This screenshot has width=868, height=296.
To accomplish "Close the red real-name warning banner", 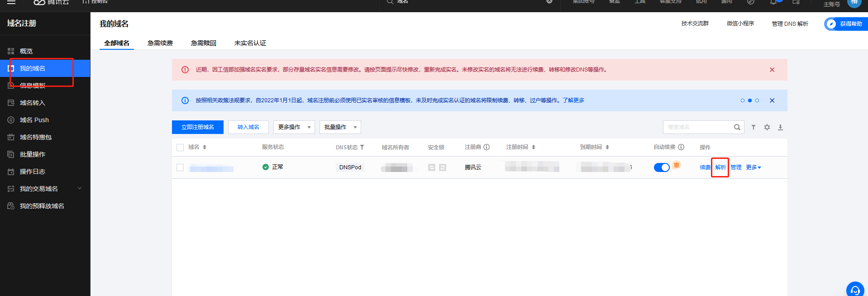I will coord(772,70).
